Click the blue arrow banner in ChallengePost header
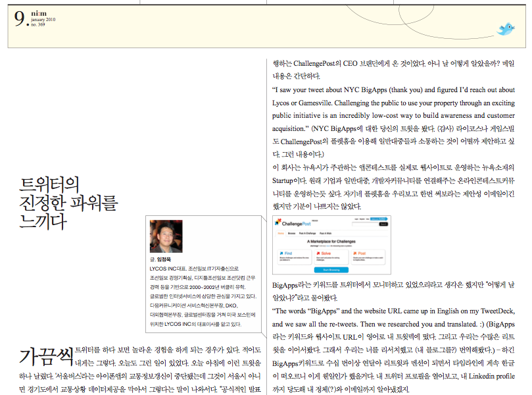 [379, 219]
